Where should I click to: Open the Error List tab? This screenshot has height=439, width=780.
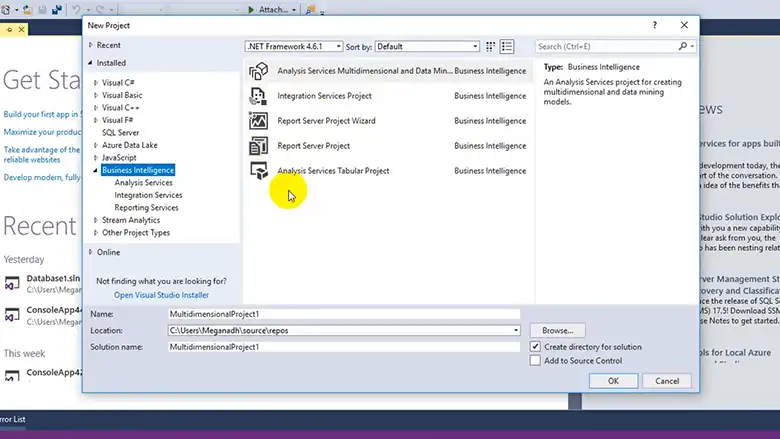coord(13,419)
